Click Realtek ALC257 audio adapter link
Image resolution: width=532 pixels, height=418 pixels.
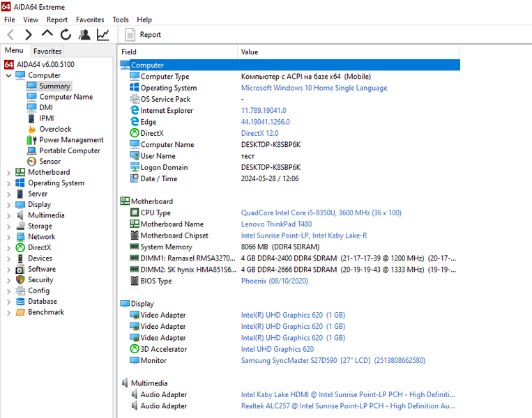click(x=348, y=405)
